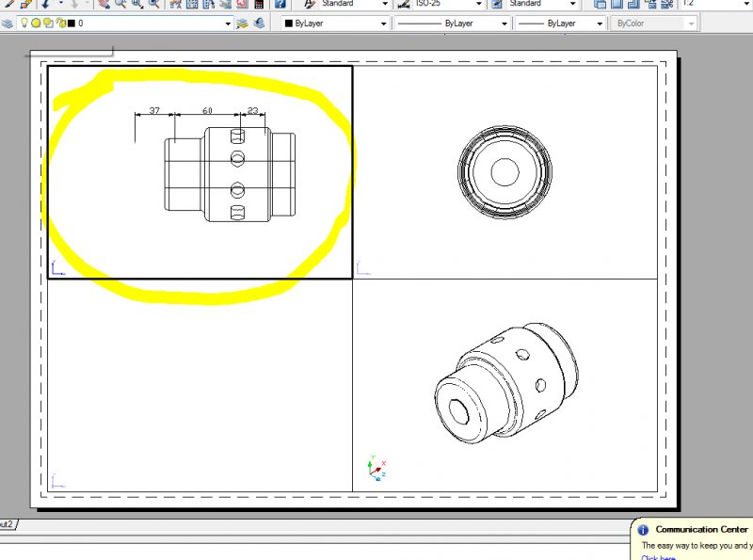
Task: Click the Layer Previous icon
Action: pos(259,23)
